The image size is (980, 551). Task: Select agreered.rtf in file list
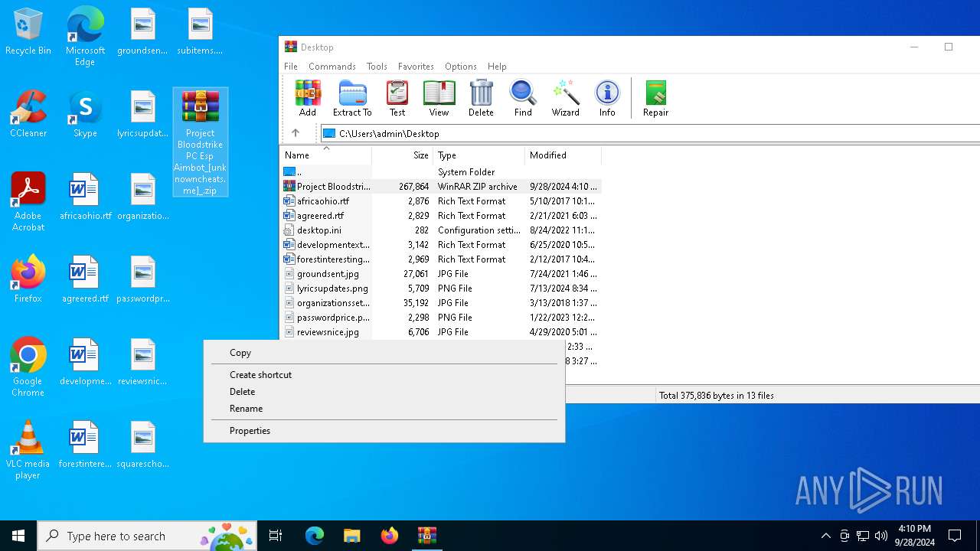point(441,216)
